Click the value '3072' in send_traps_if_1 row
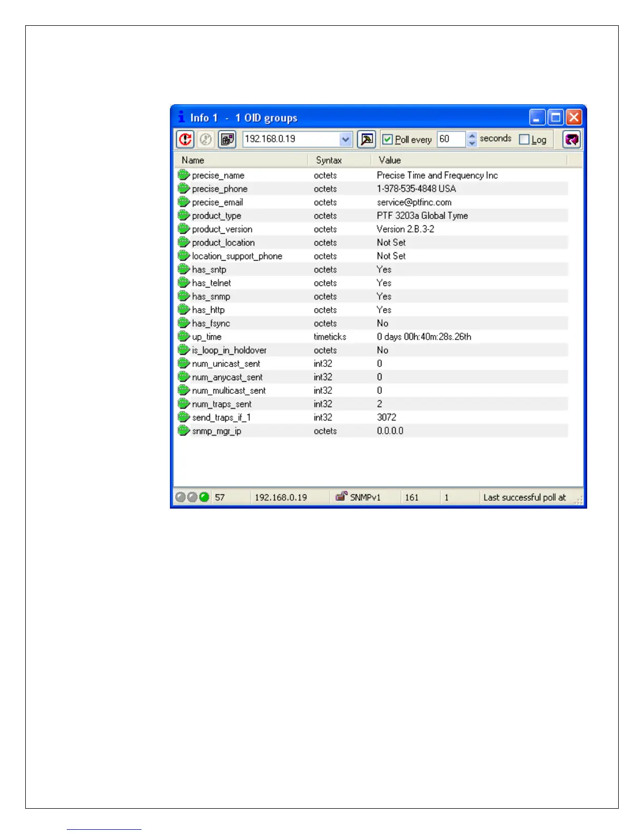The image size is (644, 834). pyautogui.click(x=386, y=417)
